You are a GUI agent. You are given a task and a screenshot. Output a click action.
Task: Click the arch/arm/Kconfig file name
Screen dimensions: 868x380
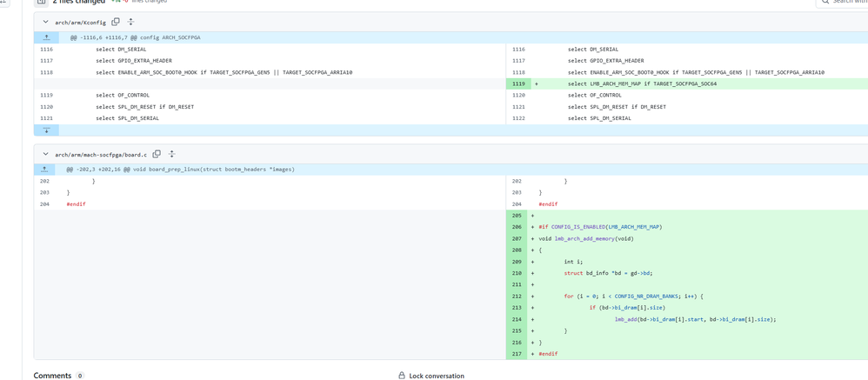(x=80, y=23)
